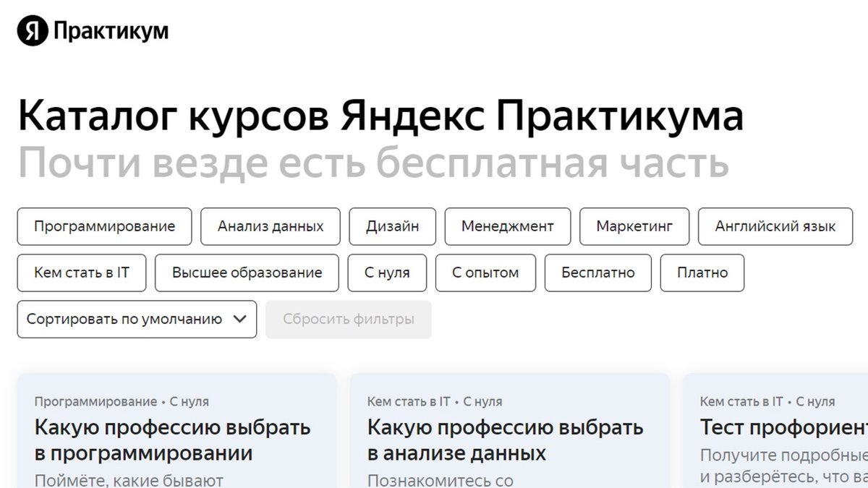Click the Сбросить фильтры button

348,319
